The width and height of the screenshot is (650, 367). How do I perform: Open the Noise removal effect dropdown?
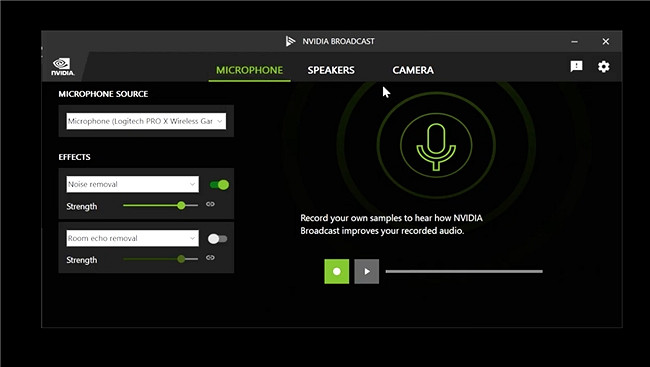tap(133, 184)
